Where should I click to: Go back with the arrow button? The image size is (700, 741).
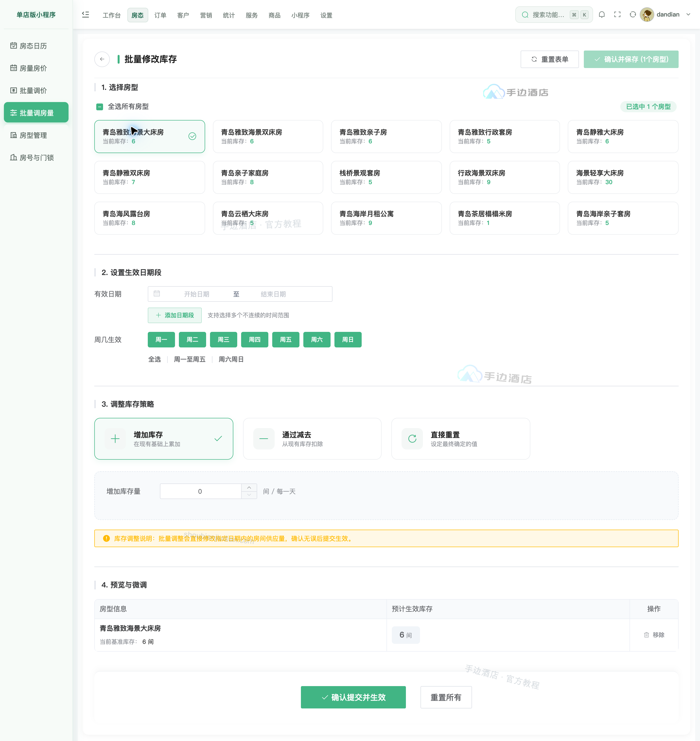tap(102, 59)
